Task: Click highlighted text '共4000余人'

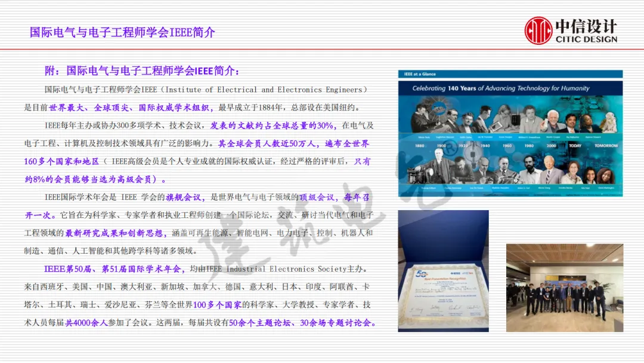Action: [x=86, y=323]
